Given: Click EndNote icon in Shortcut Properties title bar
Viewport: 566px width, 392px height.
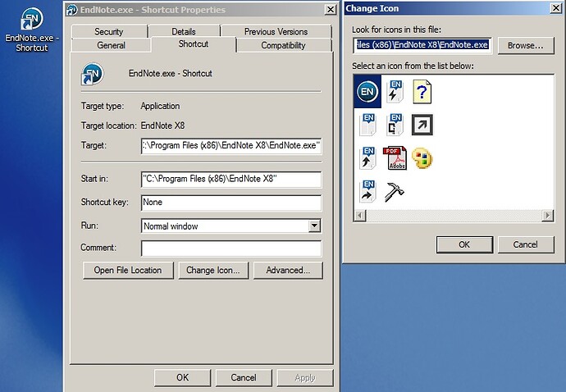Looking at the screenshot, I should pyautogui.click(x=72, y=10).
